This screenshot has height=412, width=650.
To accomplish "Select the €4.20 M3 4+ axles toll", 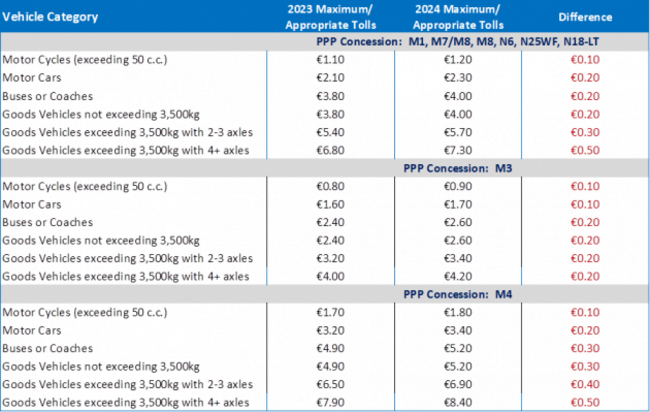I will (458, 276).
